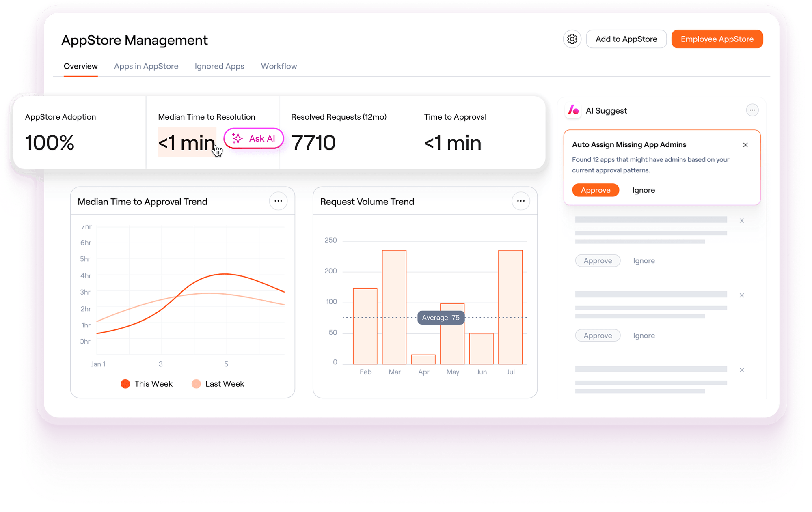
Task: Ignore the Auto Assign admins suggestion
Action: click(x=644, y=190)
